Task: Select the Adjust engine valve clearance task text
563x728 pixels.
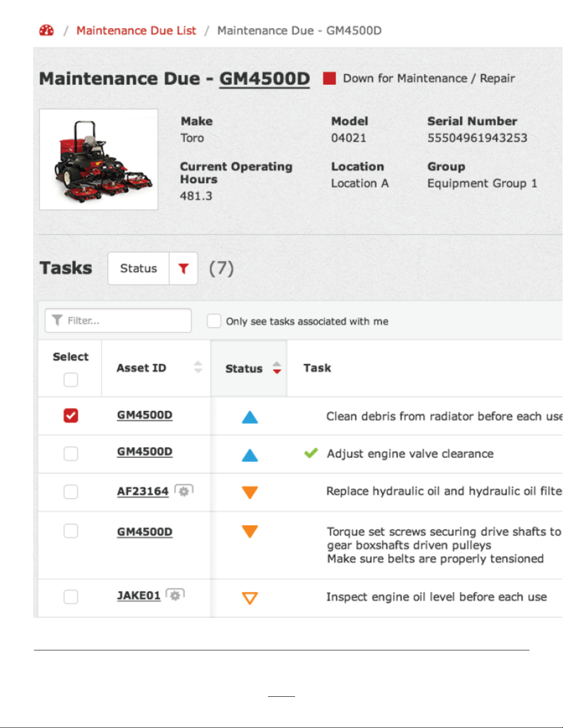Action: pos(410,454)
